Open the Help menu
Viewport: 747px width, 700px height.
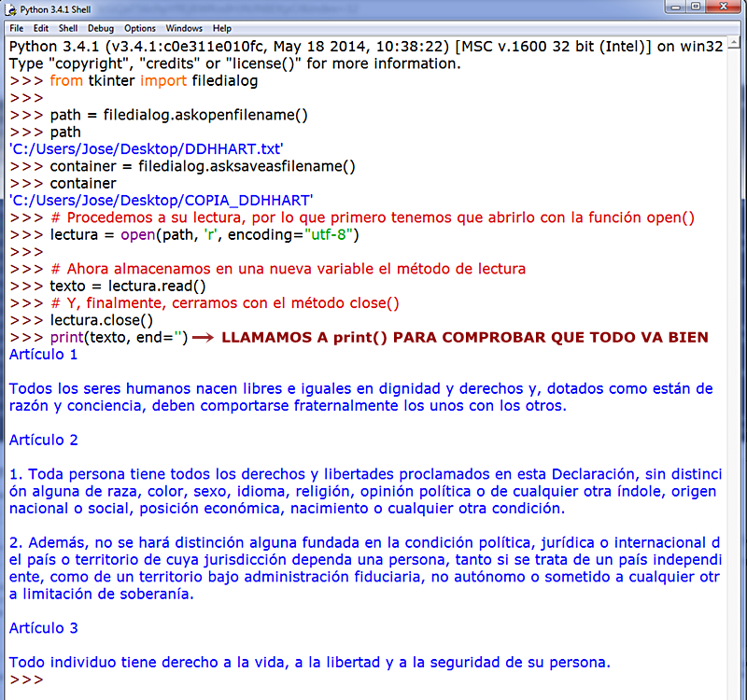coord(221,28)
